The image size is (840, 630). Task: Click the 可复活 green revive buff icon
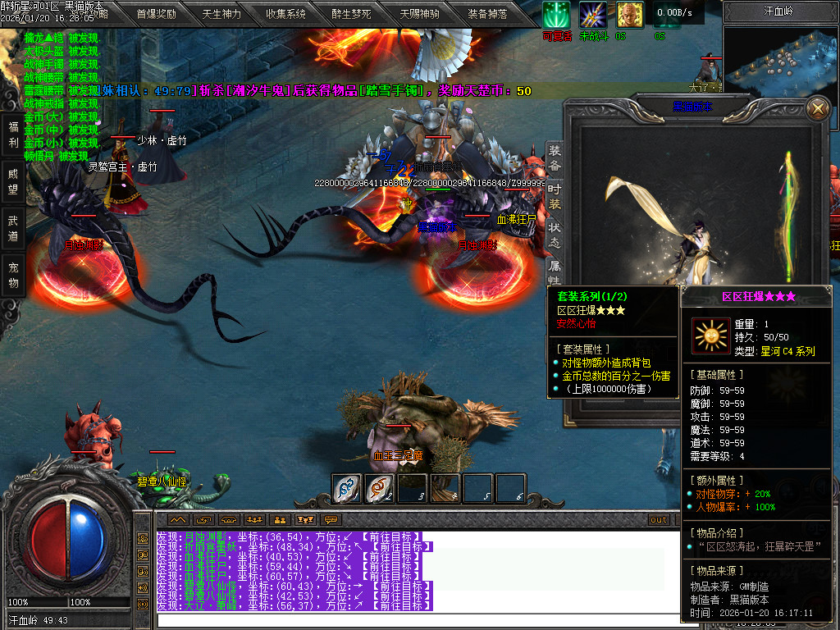coord(557,15)
